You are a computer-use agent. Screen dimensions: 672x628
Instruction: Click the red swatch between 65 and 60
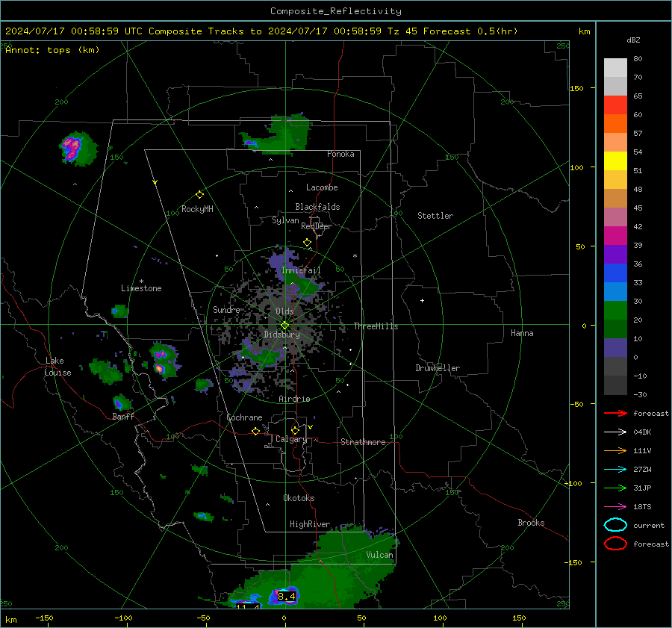[x=615, y=105]
